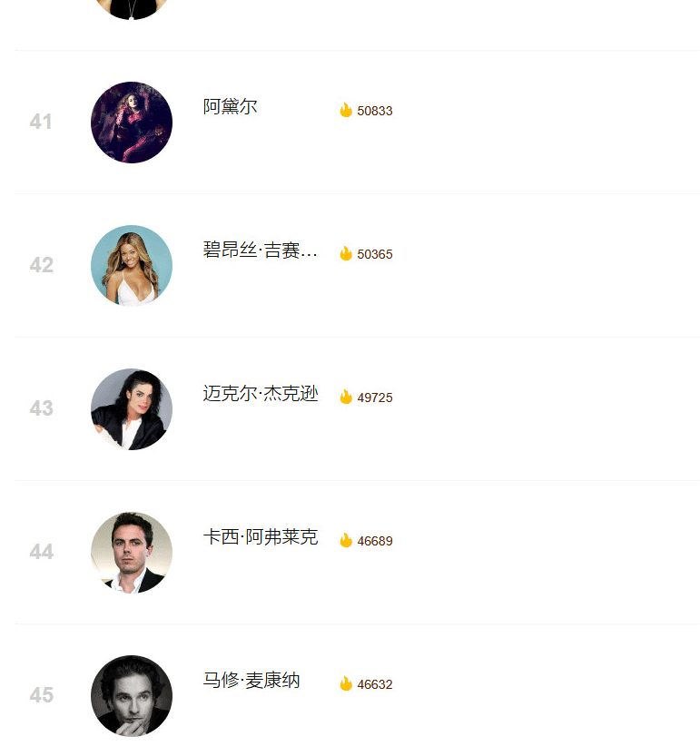Open the 迈克尔·杰克逊 name link
700x756 pixels.
pyautogui.click(x=261, y=394)
